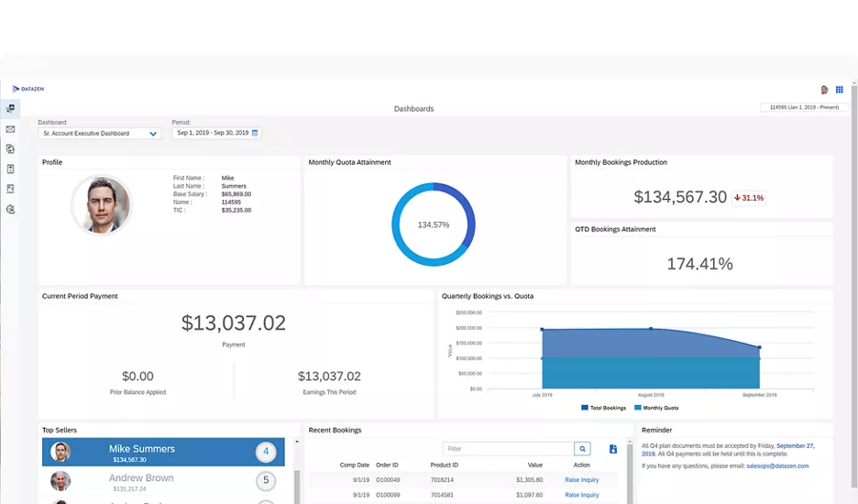Open the 114595 position period selector
858x504 pixels.
click(804, 107)
